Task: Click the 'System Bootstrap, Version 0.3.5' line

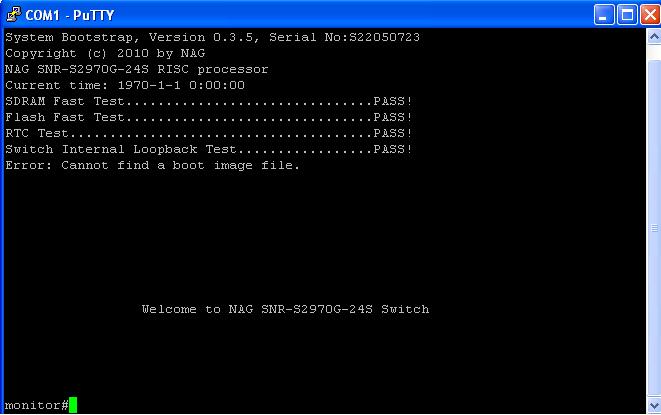Action: pyautogui.click(x=212, y=37)
